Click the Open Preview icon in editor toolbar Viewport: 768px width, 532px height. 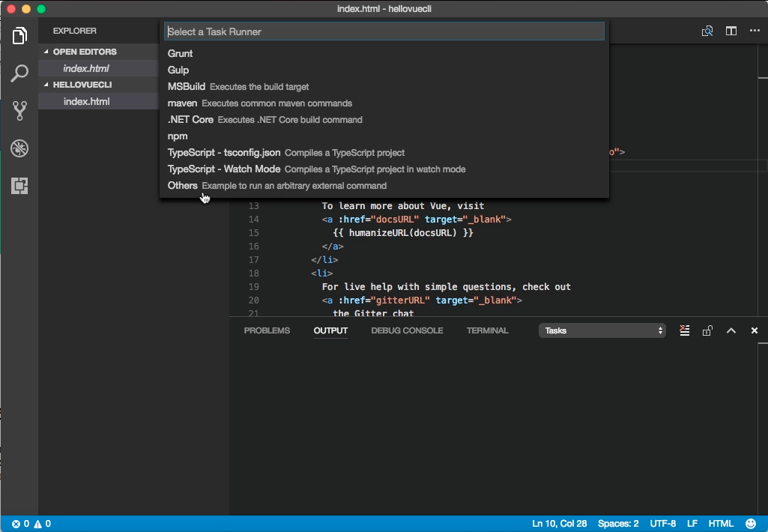click(707, 31)
